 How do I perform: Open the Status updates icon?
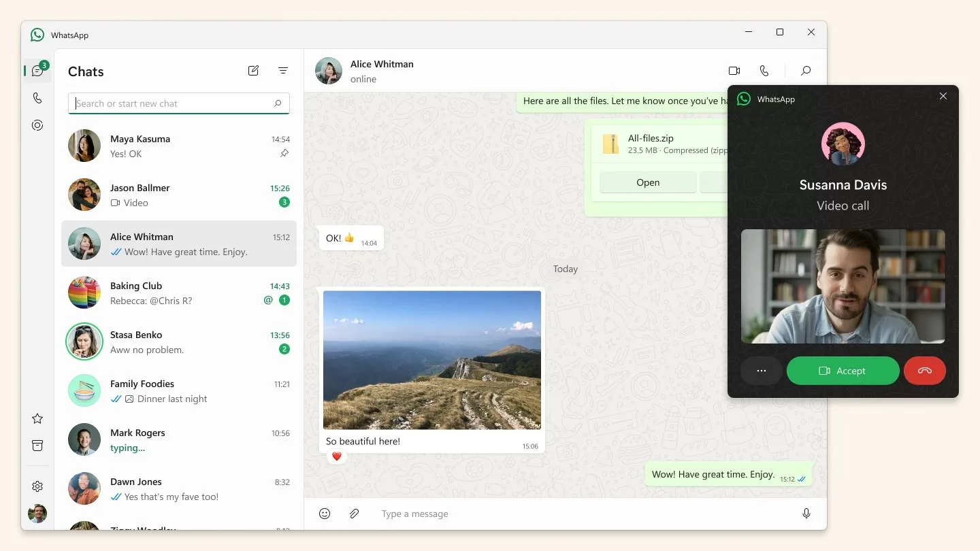(37, 125)
